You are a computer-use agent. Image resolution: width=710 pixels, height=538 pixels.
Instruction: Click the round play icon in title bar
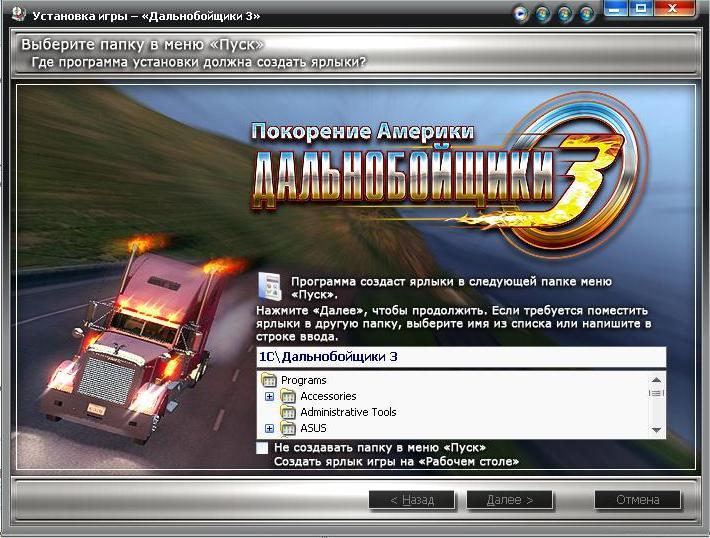521,14
